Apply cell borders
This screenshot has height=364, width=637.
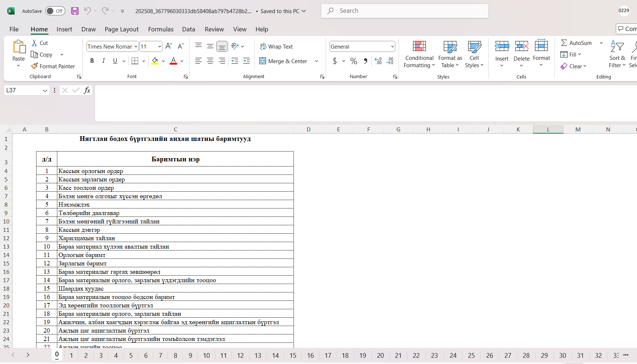tap(135, 61)
